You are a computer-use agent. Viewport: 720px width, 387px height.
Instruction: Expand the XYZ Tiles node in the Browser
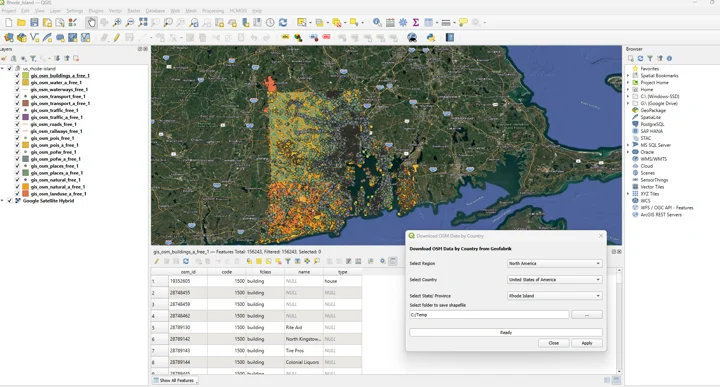click(x=629, y=194)
